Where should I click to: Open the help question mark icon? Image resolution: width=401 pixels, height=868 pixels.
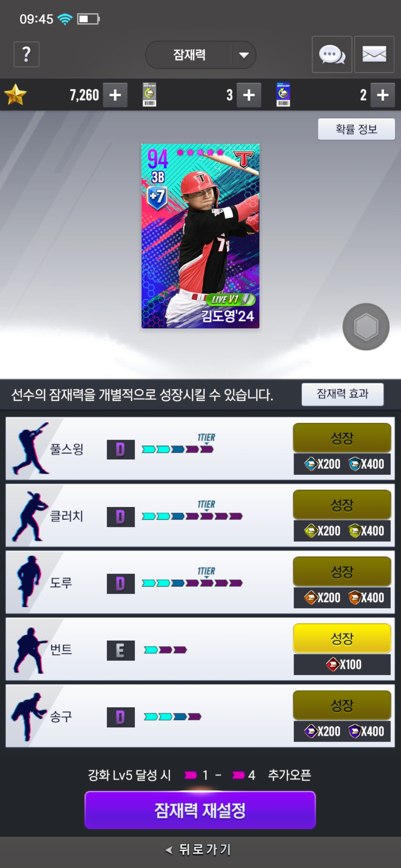point(26,55)
